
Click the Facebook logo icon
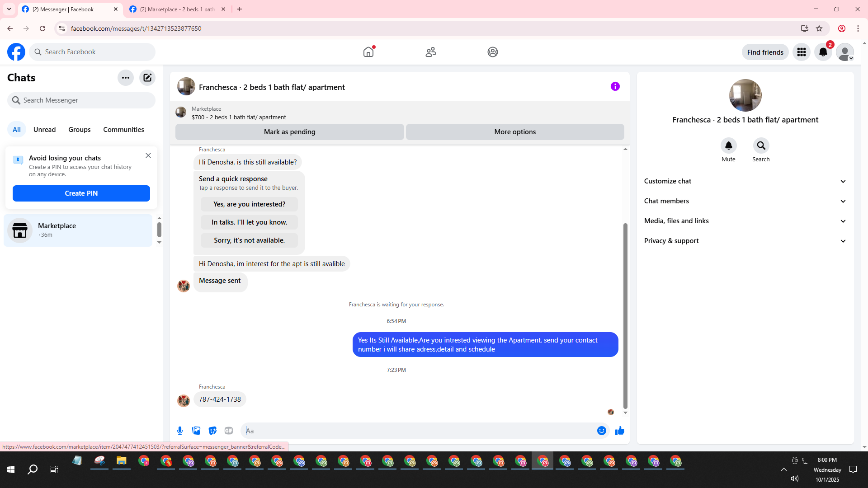(x=16, y=52)
